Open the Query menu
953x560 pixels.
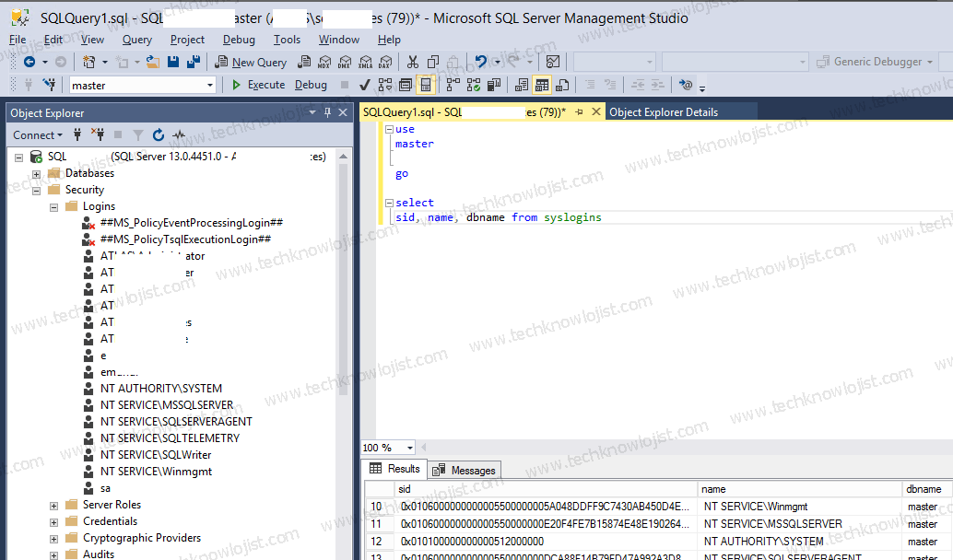point(136,40)
